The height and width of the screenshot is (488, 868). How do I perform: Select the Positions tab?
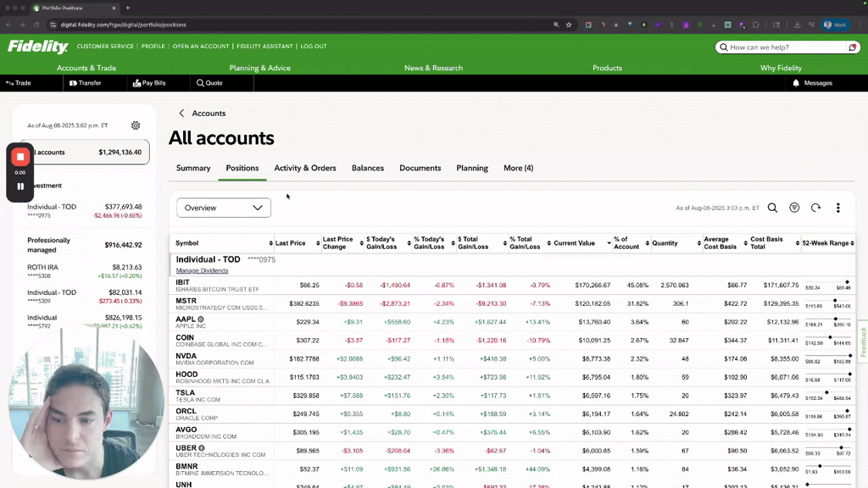click(242, 169)
